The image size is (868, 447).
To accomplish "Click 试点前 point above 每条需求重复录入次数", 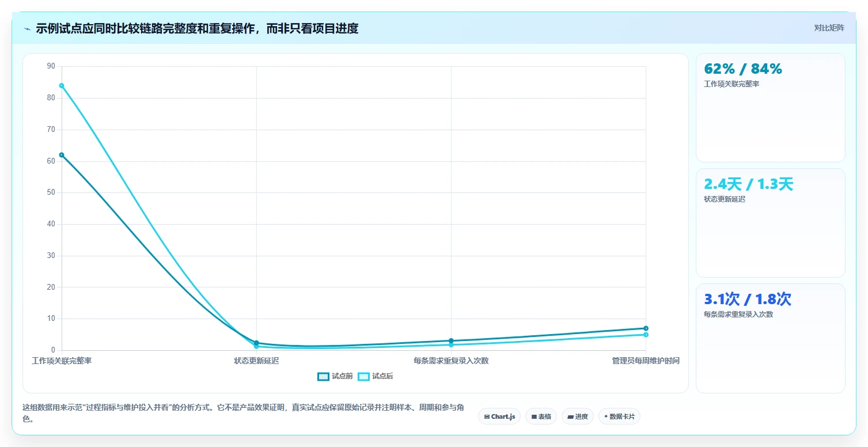I will pyautogui.click(x=451, y=340).
